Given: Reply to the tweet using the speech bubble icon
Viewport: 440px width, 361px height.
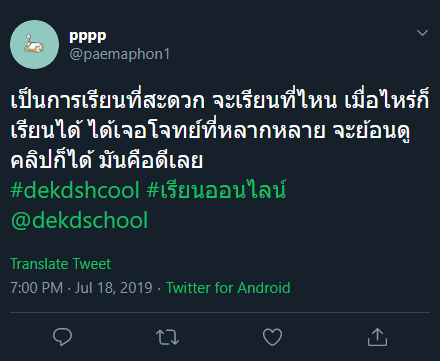Looking at the screenshot, I should click(62, 337).
